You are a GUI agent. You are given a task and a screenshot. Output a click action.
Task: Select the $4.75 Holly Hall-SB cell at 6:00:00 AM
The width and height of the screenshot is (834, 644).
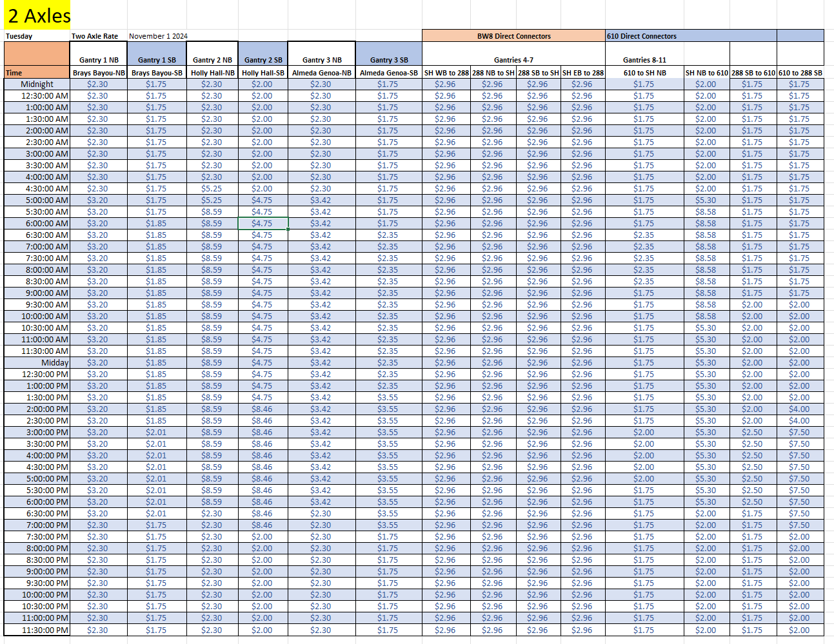tap(263, 223)
